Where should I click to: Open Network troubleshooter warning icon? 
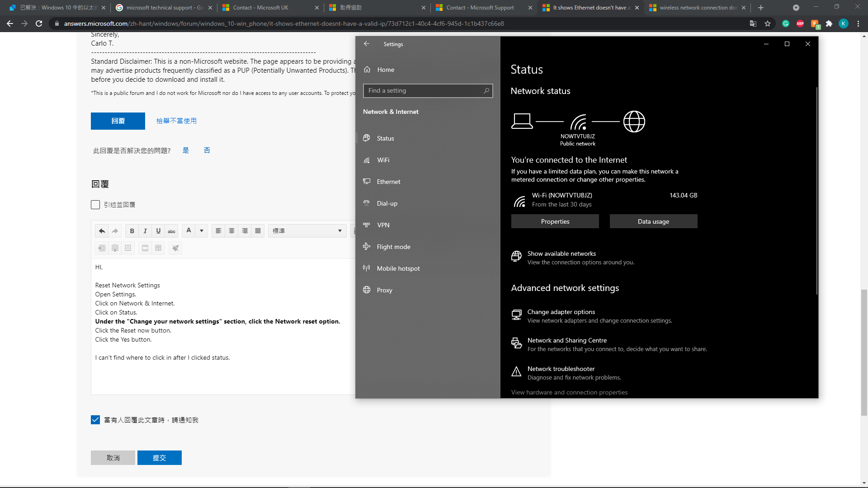click(516, 372)
